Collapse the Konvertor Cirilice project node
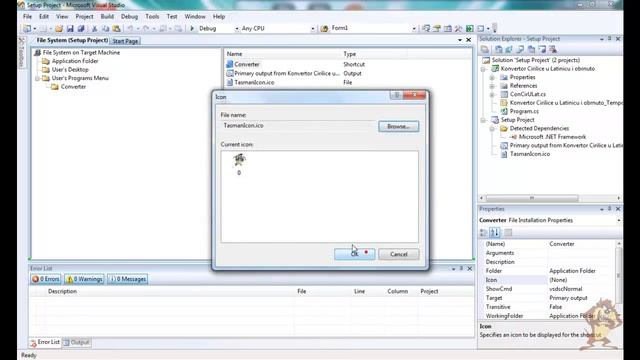Image resolution: width=640 pixels, height=360 pixels. tap(484, 69)
